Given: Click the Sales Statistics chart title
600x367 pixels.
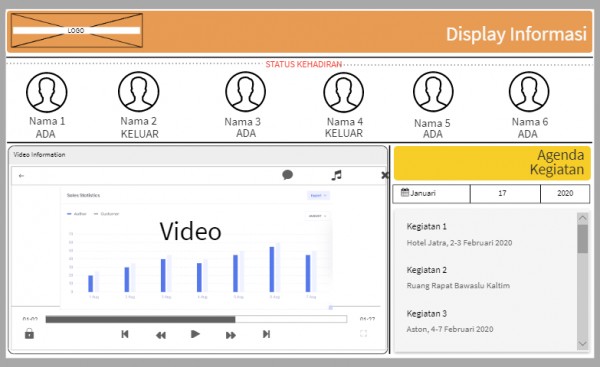Looking at the screenshot, I should [x=83, y=195].
